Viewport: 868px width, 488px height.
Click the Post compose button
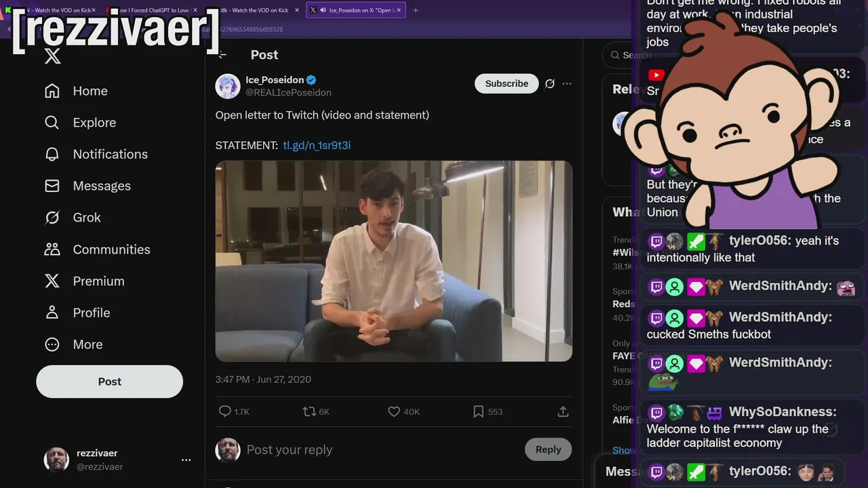(109, 382)
